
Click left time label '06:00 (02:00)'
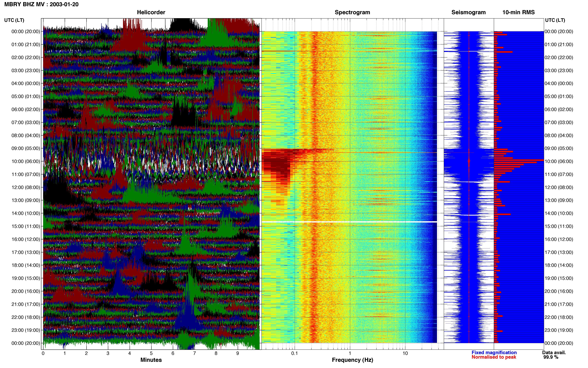coord(26,109)
